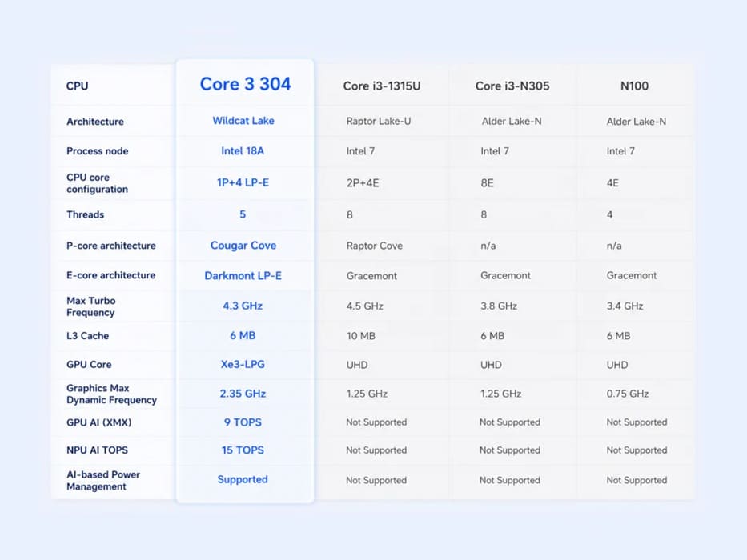Select the "Raptor Lake-U" cell
747x560 pixels.
tap(379, 121)
